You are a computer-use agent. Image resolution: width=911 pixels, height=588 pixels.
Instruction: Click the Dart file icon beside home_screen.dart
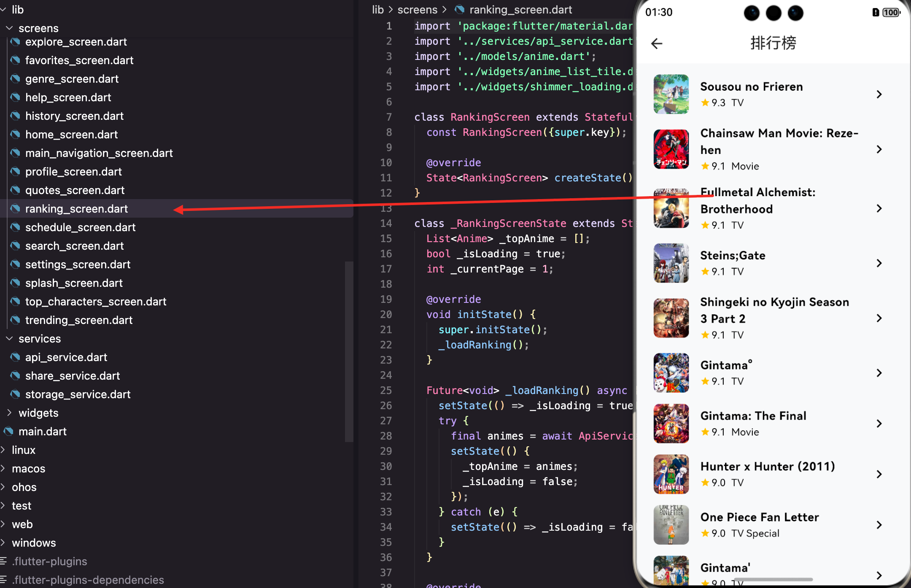(15, 135)
